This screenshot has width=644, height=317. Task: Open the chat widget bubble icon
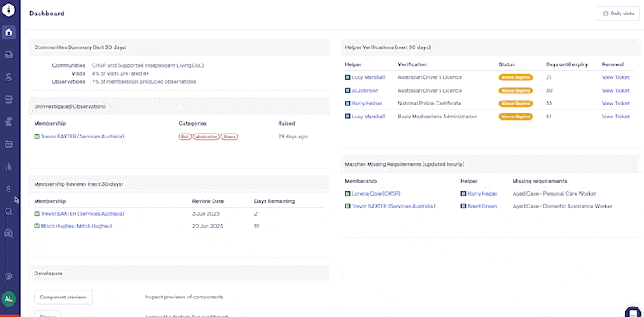(634, 312)
